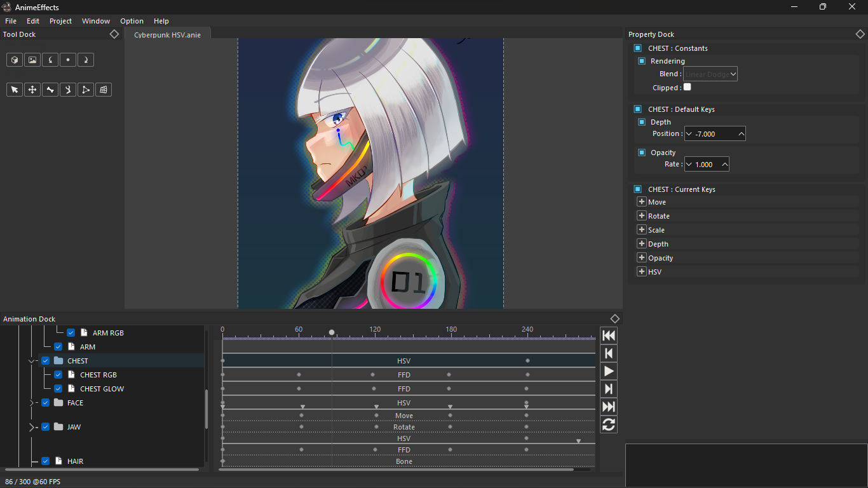The height and width of the screenshot is (488, 868).
Task: Jump to the last frame of animation
Action: 609,407
